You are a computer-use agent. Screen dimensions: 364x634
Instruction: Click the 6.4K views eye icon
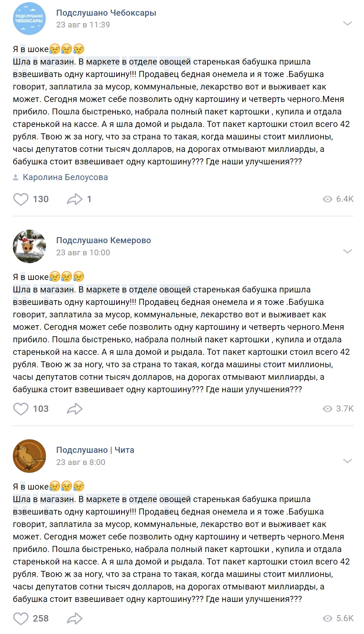[327, 199]
